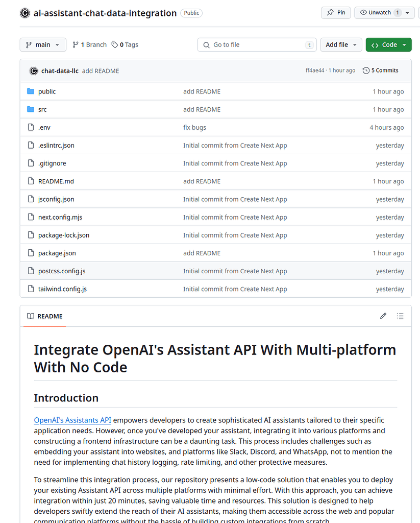The width and height of the screenshot is (420, 523).
Task: Open commit ff4ae44 hash link
Action: pos(315,70)
